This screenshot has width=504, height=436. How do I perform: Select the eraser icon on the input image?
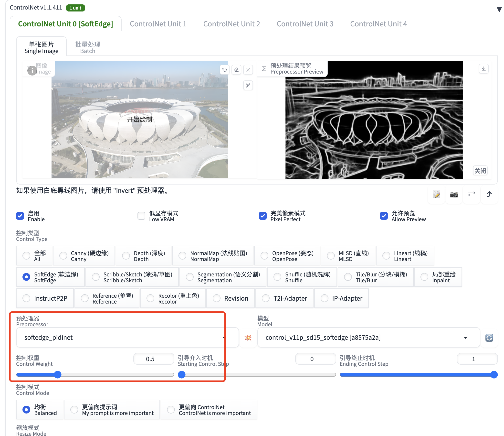click(x=236, y=70)
